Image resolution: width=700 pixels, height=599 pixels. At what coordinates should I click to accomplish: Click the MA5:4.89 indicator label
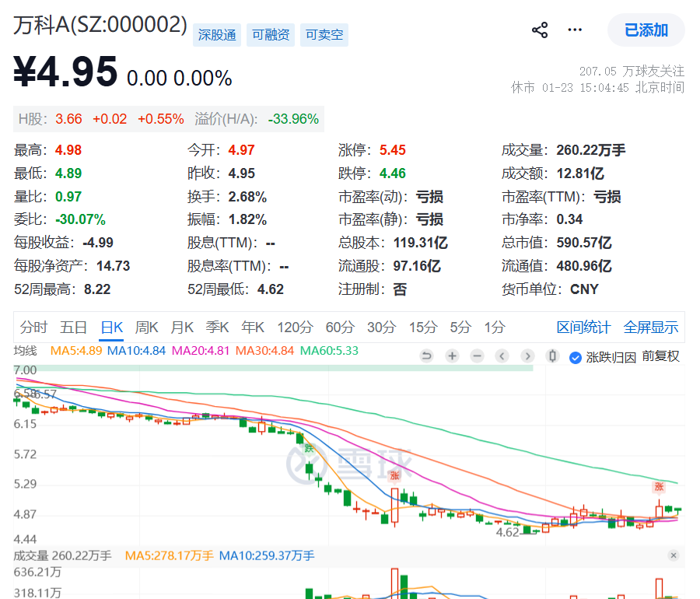[x=76, y=351]
